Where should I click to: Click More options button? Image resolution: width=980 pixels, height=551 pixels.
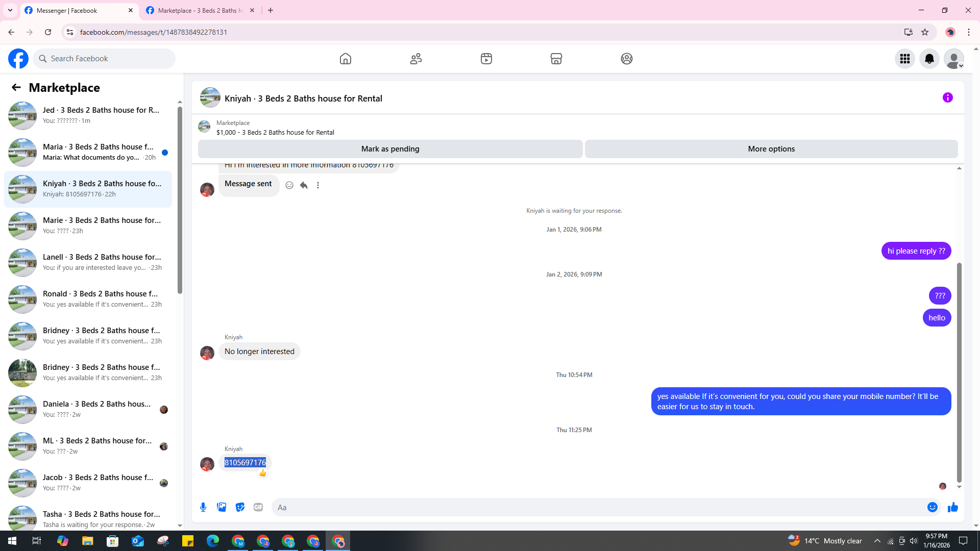pos(771,149)
